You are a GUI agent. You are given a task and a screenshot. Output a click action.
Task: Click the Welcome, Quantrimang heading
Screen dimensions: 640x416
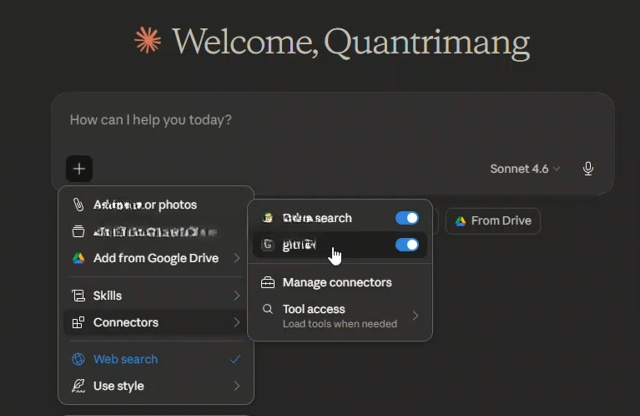click(x=351, y=43)
